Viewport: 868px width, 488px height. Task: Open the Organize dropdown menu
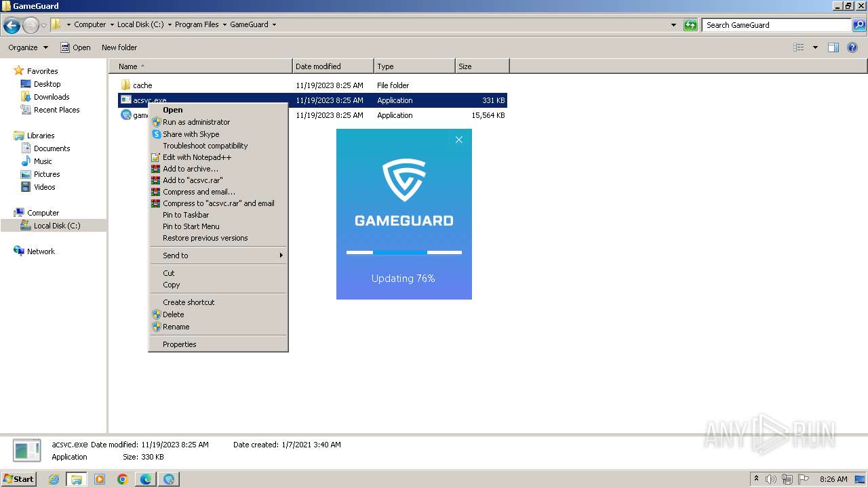28,47
